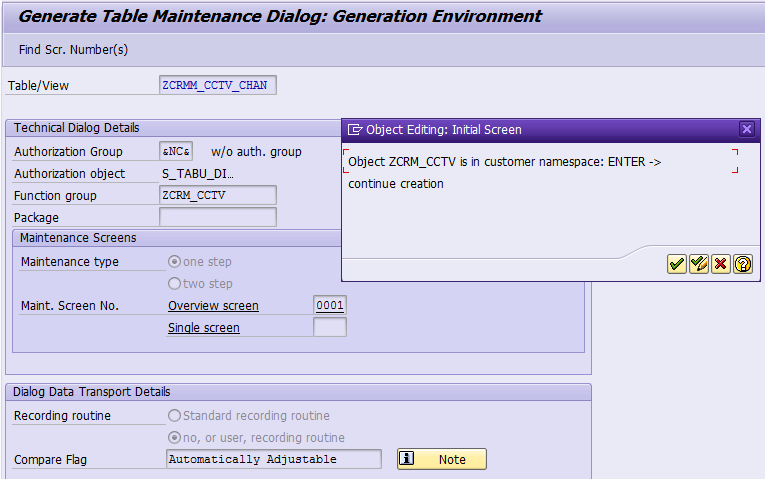This screenshot has width=765, height=479.
Task: Click the S_TABU_DI… authorization object value
Action: 198,174
